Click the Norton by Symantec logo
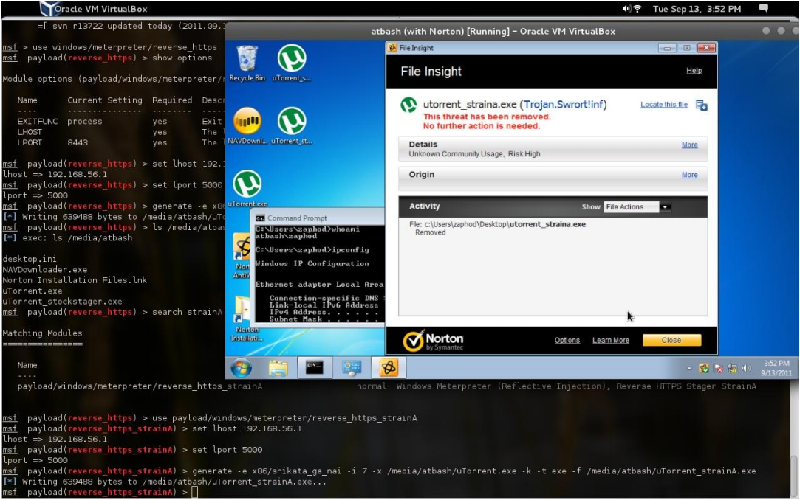The image size is (800, 500). point(433,341)
